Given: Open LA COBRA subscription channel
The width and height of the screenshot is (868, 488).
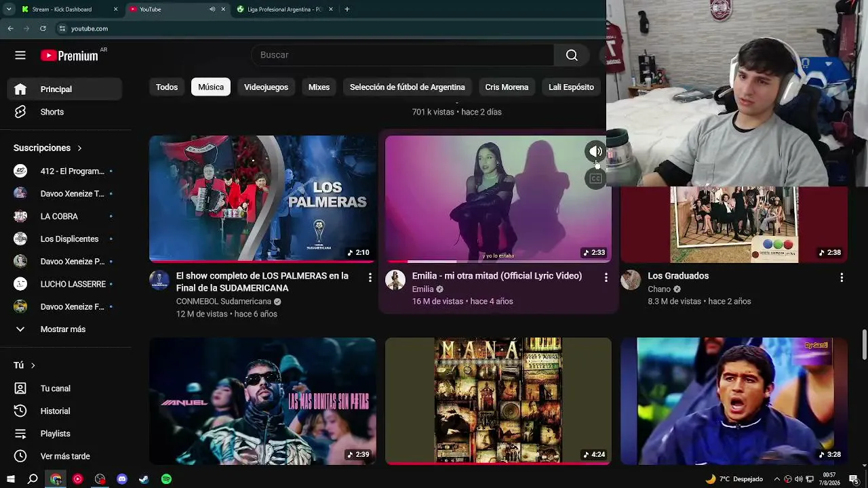Looking at the screenshot, I should (x=65, y=216).
